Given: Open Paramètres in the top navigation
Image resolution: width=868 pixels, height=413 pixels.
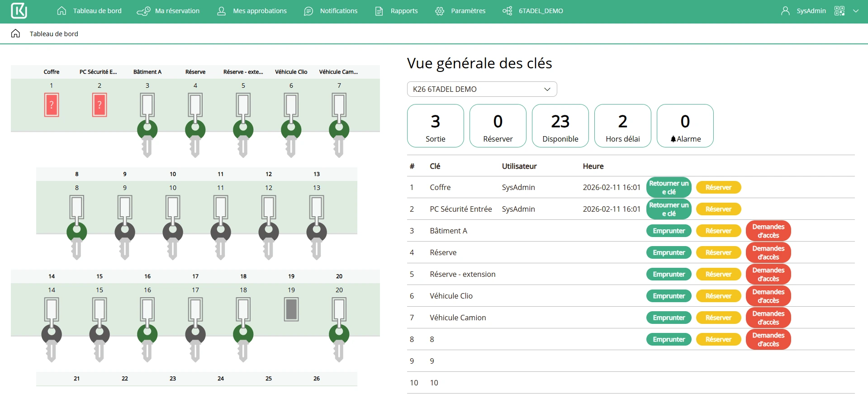Looking at the screenshot, I should (x=460, y=11).
